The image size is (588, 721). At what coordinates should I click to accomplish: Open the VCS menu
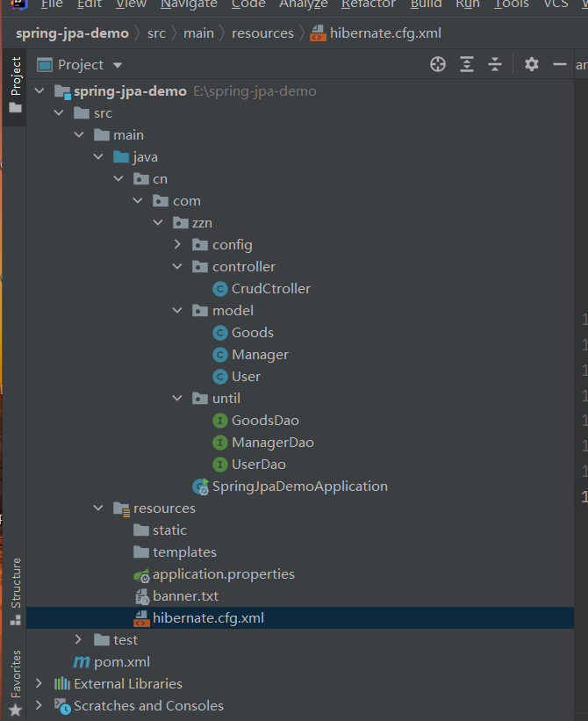pyautogui.click(x=556, y=4)
